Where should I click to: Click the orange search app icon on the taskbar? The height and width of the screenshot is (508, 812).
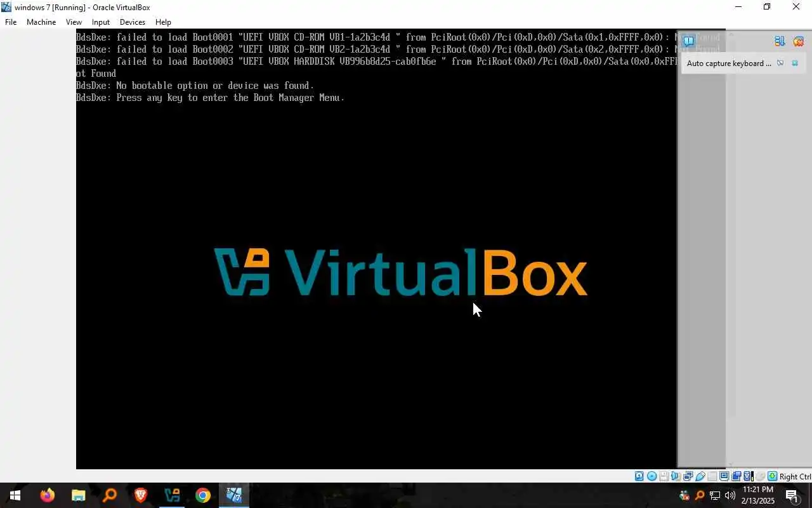[x=110, y=495]
